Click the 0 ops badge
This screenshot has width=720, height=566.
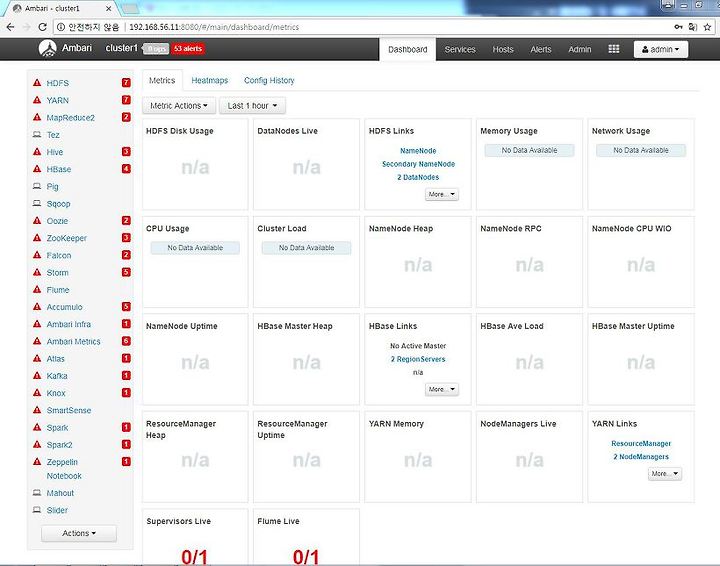156,49
